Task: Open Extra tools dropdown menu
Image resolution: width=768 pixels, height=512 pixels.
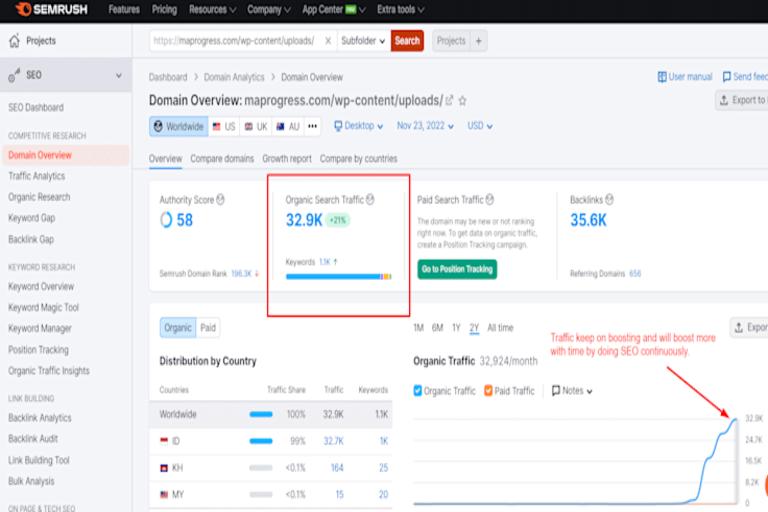Action: tap(401, 9)
